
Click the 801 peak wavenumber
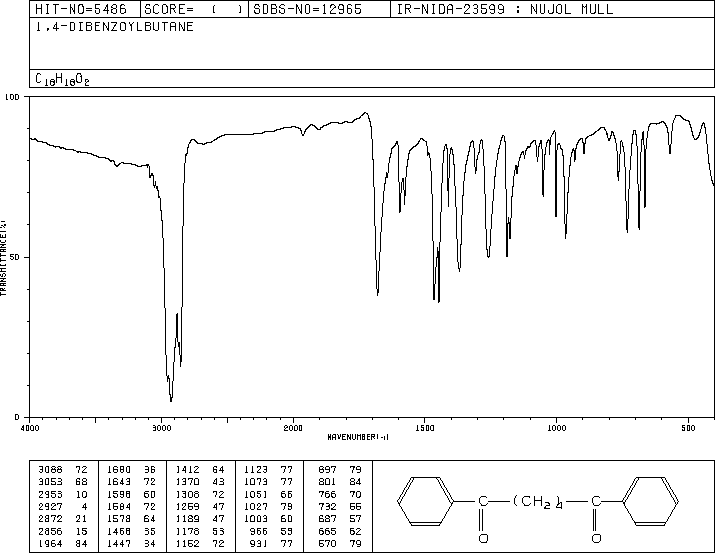pyautogui.click(x=327, y=482)
